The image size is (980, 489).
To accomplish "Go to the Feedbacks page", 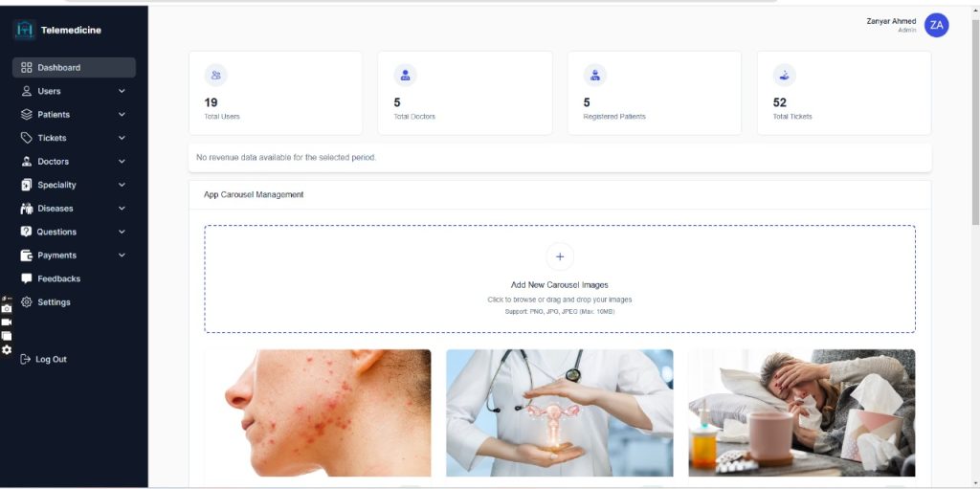I will (x=58, y=278).
